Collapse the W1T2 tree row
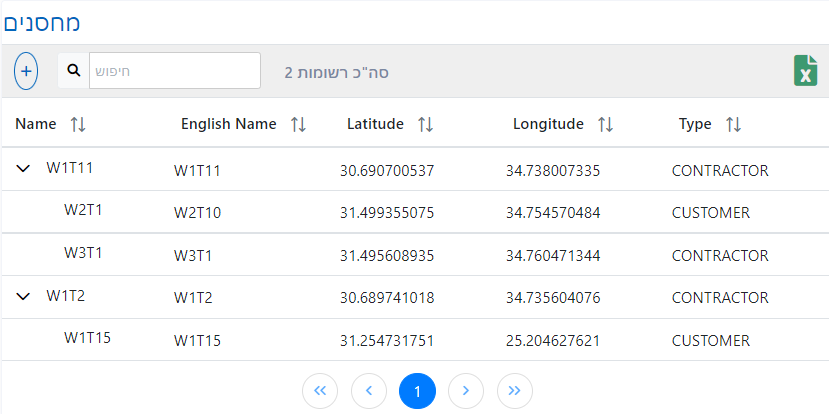Image resolution: width=829 pixels, height=414 pixels. [x=24, y=296]
